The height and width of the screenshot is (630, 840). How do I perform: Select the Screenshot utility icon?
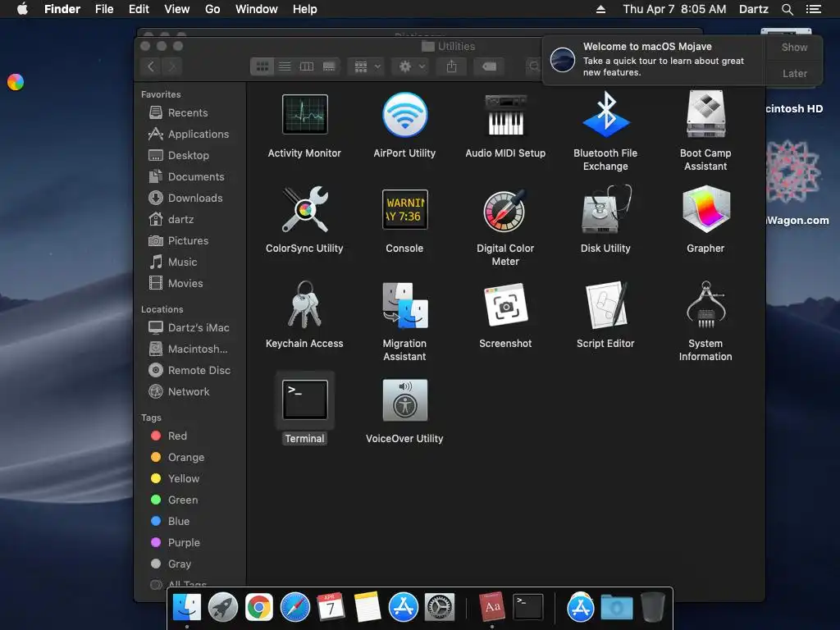(505, 305)
